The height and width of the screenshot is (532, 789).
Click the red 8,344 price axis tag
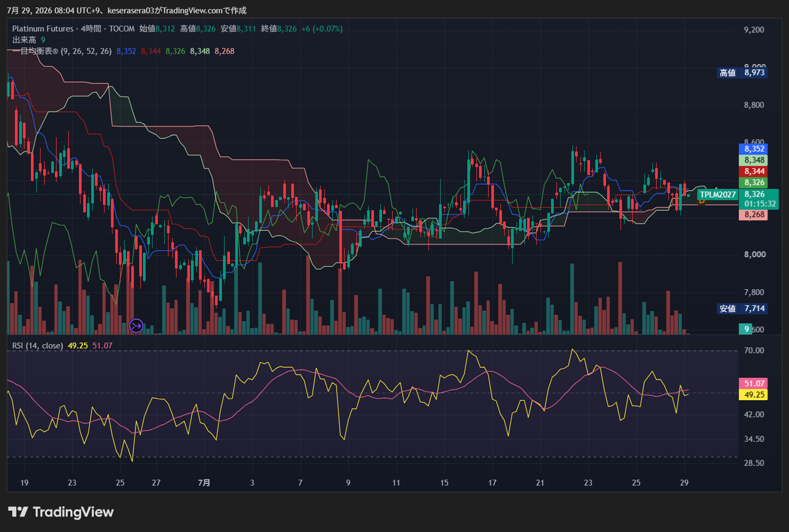point(754,171)
